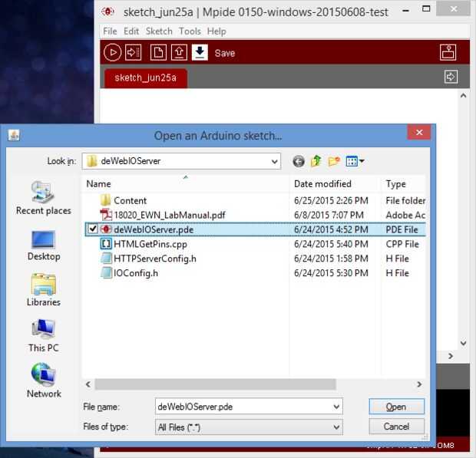This screenshot has width=476, height=458.
Task: Click the Mpide editor scroll-down arrow
Action: coord(463,343)
